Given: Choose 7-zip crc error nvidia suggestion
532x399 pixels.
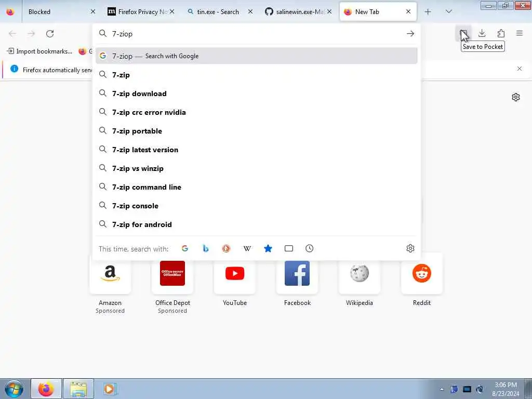Looking at the screenshot, I should coord(256,112).
